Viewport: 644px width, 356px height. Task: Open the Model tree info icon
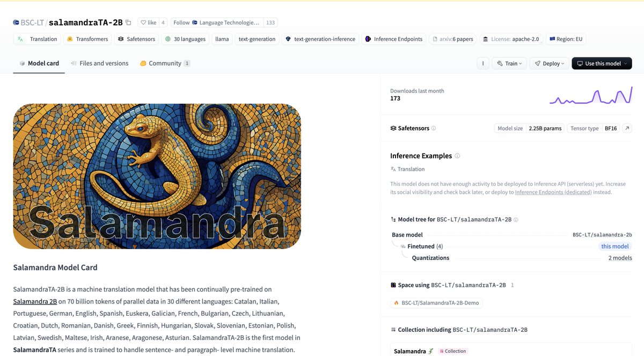[516, 220]
